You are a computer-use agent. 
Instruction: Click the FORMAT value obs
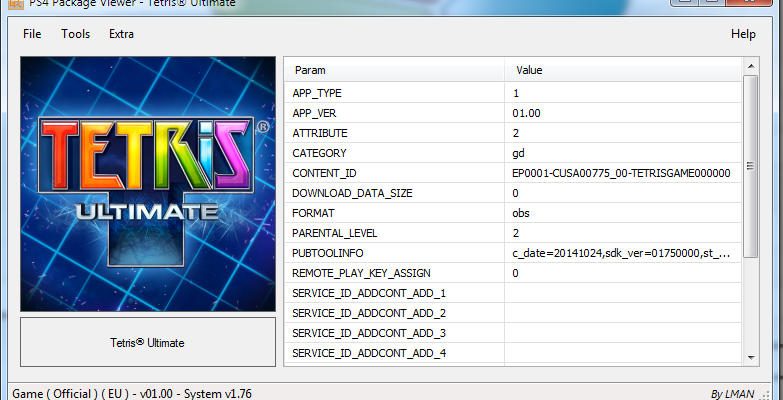[521, 213]
